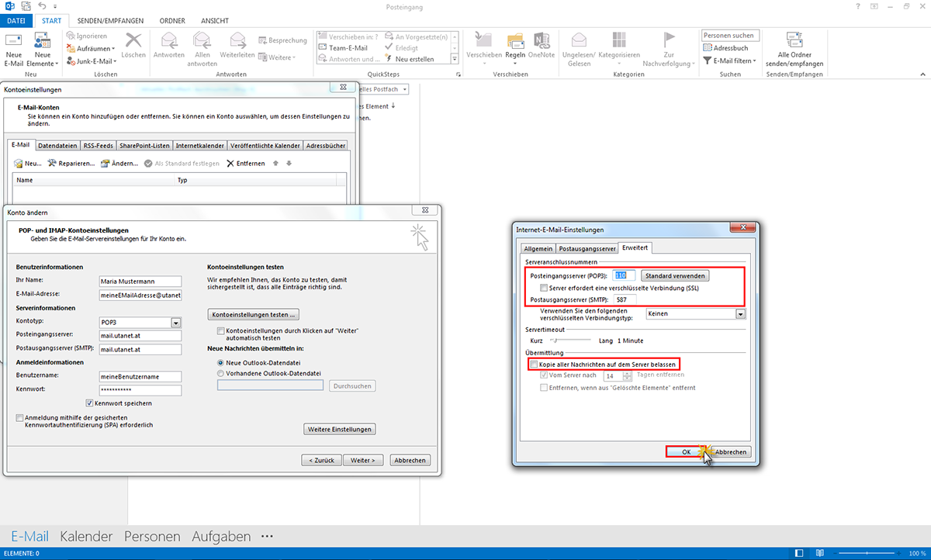Screen dimensions: 931x560
Task: Toggle the SSL encrypted connection checkbox
Action: (544, 288)
